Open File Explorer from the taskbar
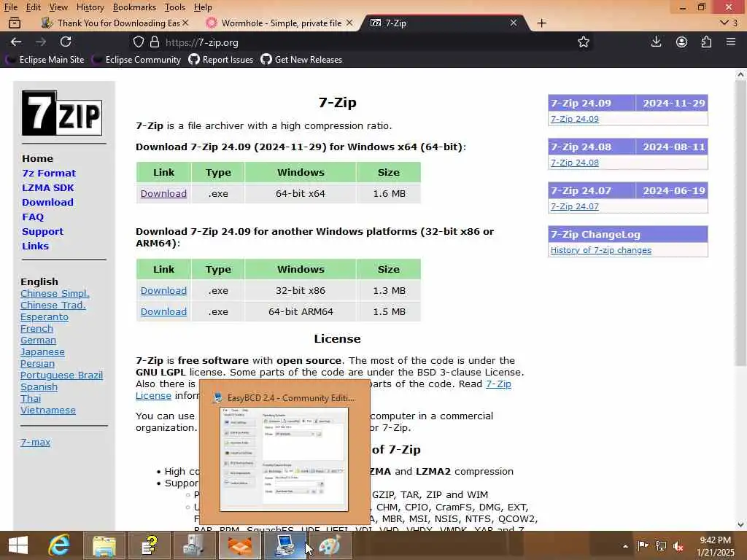The image size is (747, 560). (104, 545)
